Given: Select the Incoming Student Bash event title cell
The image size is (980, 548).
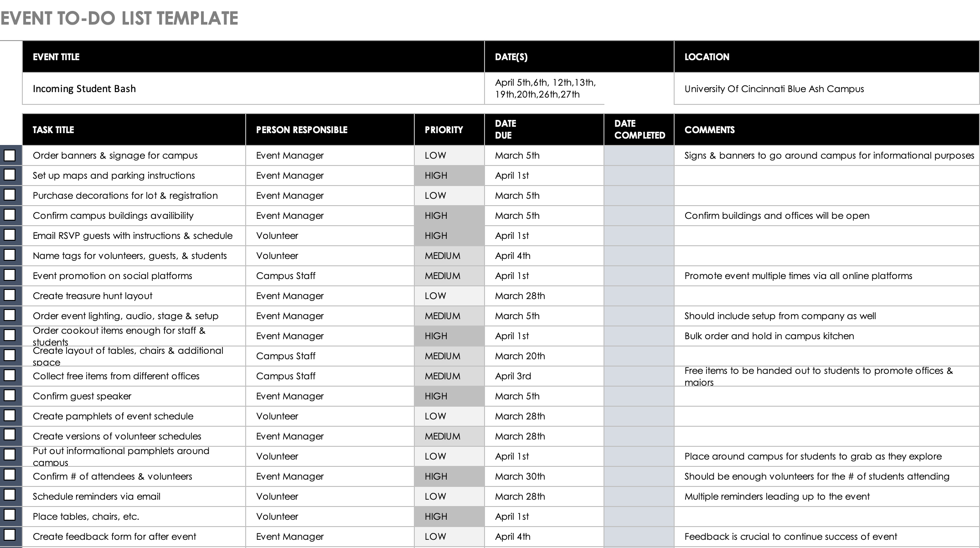Looking at the screenshot, I should pyautogui.click(x=253, y=88).
